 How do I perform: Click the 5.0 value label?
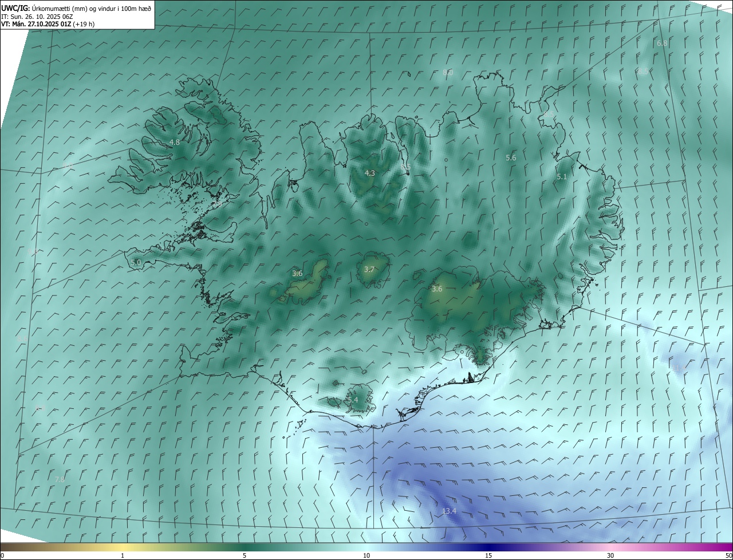[x=136, y=262]
